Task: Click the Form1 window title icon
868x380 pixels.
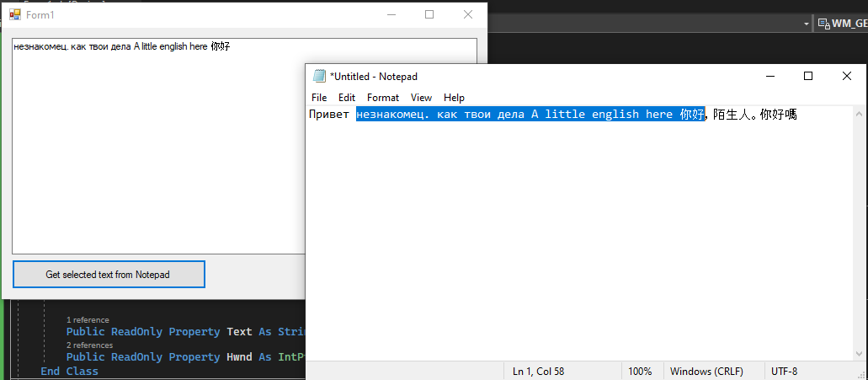Action: point(14,14)
